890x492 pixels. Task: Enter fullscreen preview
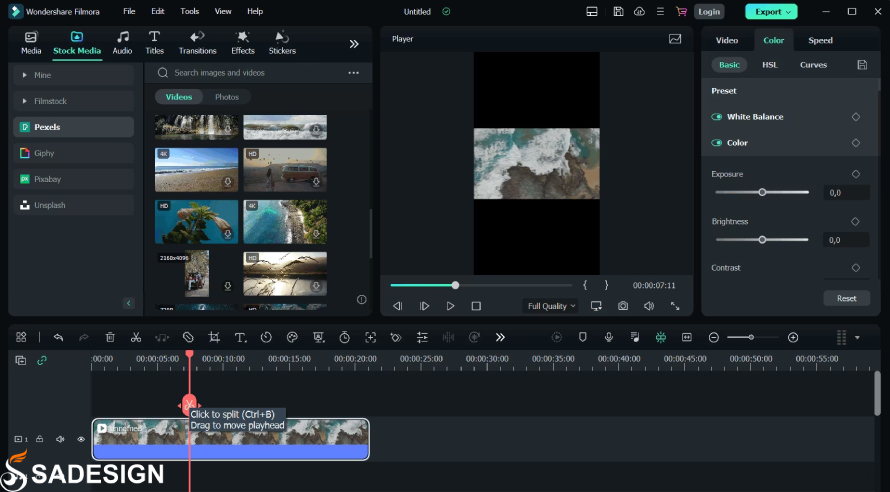click(675, 306)
